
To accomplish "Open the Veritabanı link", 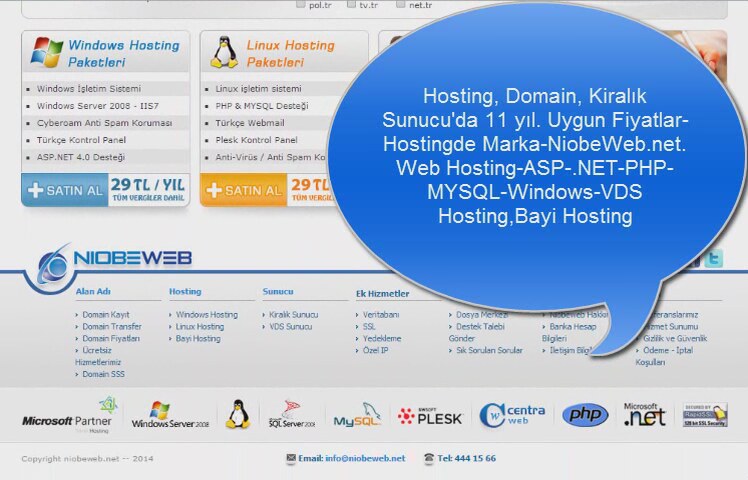I will point(381,315).
